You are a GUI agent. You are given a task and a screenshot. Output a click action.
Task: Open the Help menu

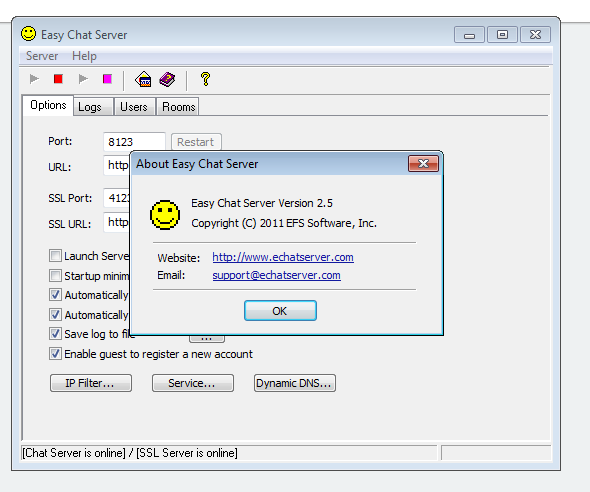pos(84,56)
